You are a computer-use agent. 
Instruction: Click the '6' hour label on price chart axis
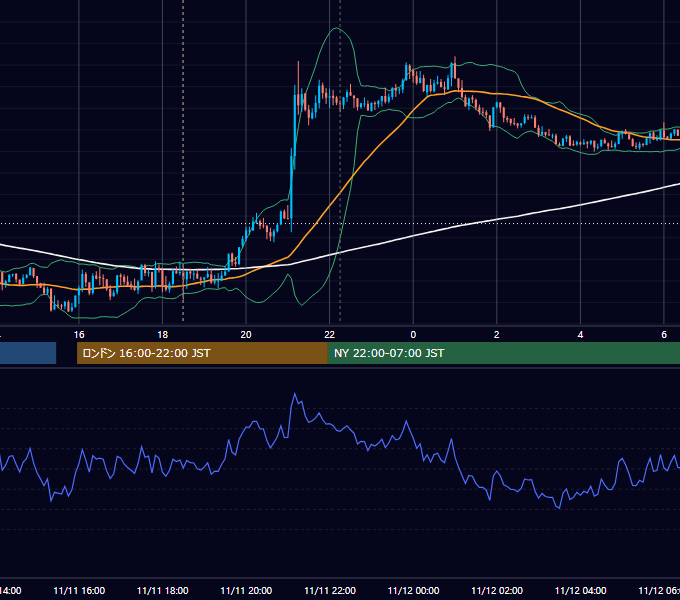pyautogui.click(x=664, y=335)
